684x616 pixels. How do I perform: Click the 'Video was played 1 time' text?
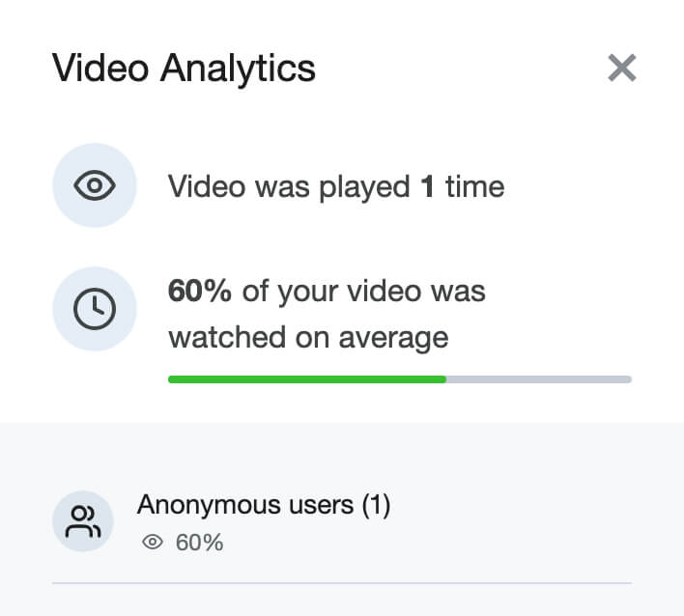[x=336, y=186]
